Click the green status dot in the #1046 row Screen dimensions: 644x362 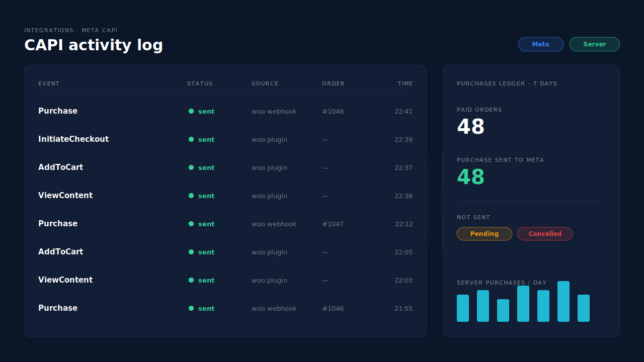click(191, 308)
